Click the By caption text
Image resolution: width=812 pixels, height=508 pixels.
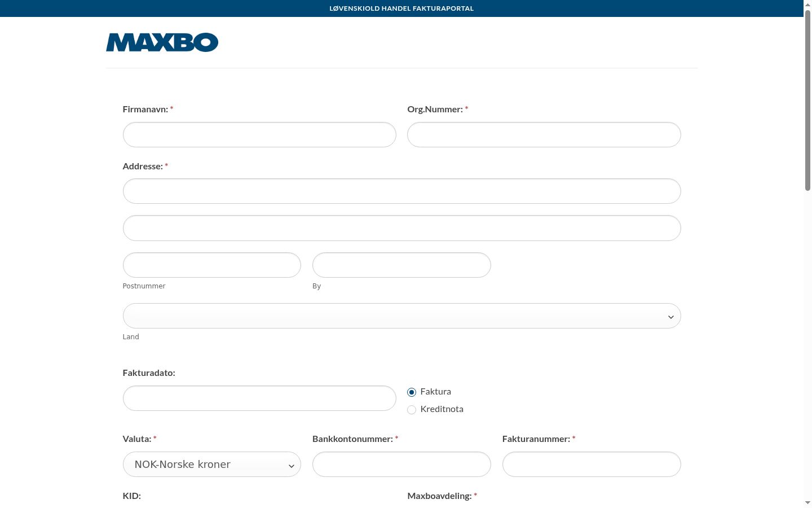click(317, 286)
